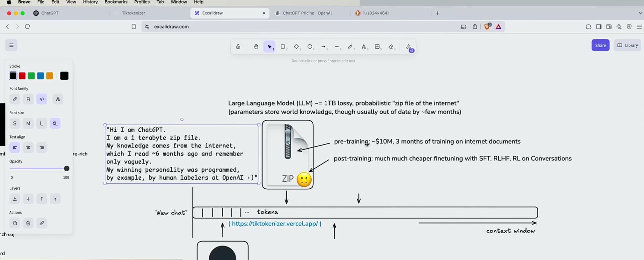Select the Eraser tool
Viewport: 644px width, 260px height.
pyautogui.click(x=391, y=47)
